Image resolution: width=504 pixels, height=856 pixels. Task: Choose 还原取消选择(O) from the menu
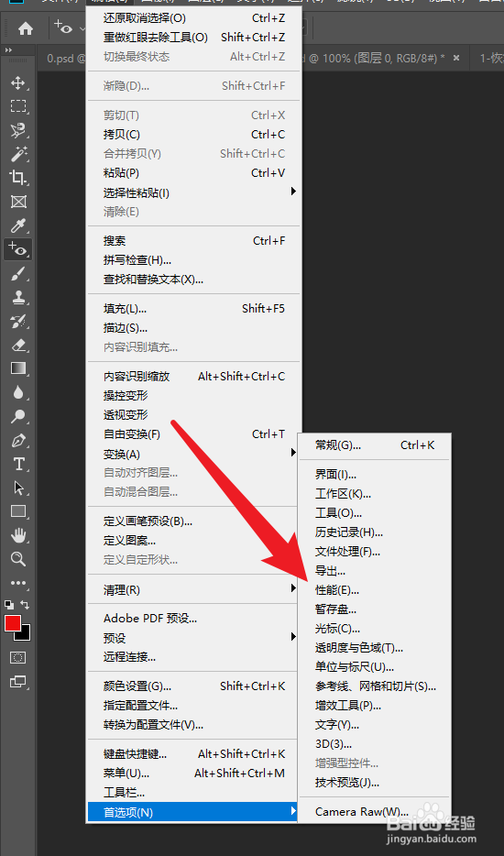tap(194, 18)
